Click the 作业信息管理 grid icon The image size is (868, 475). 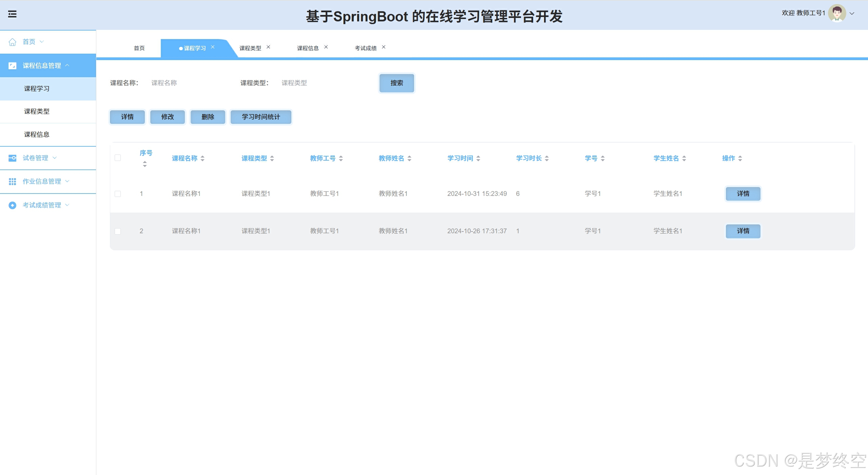point(13,181)
